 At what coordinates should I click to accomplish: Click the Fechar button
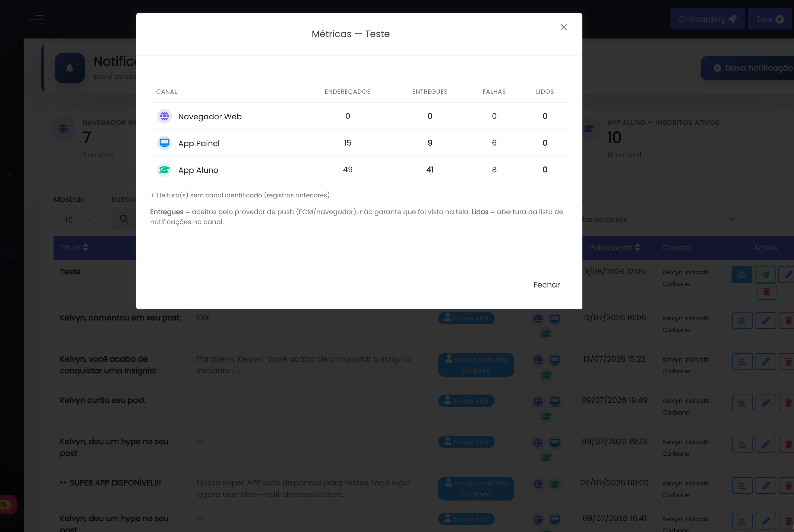coord(546,285)
